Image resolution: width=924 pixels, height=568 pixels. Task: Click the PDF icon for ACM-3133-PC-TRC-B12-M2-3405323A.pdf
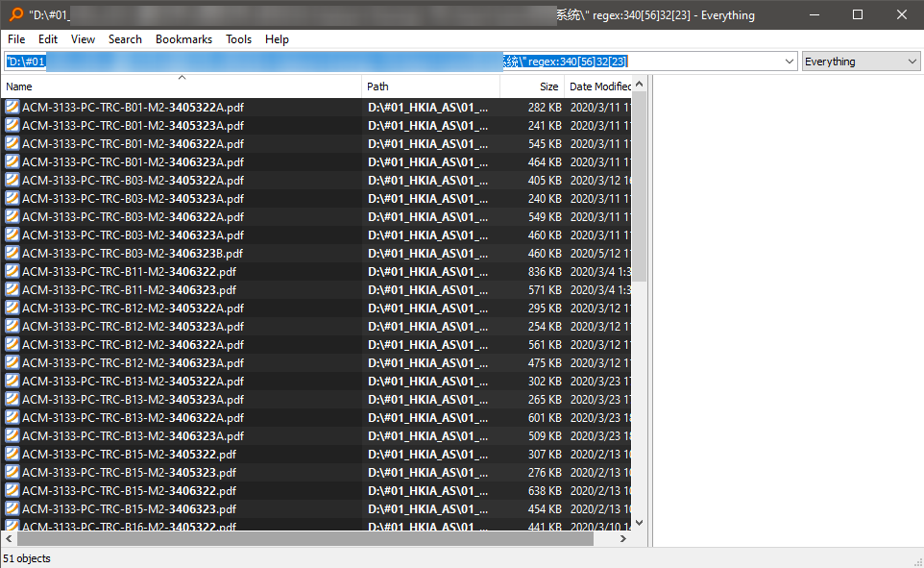click(x=12, y=326)
